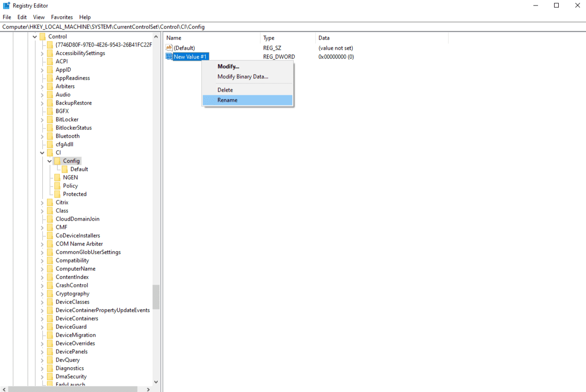The height and width of the screenshot is (392, 586).
Task: Open the Edit menu
Action: click(x=22, y=17)
